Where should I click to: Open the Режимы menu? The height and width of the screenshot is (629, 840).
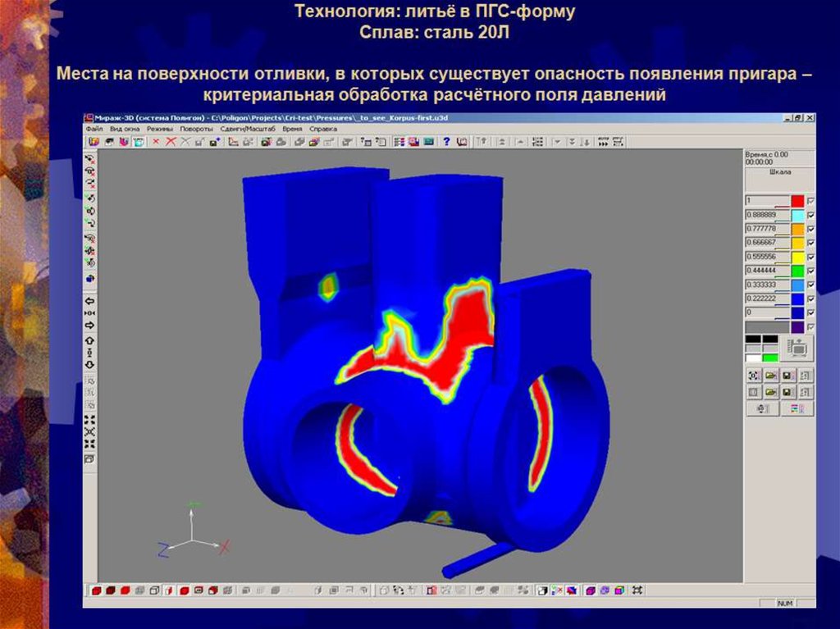[x=160, y=129]
